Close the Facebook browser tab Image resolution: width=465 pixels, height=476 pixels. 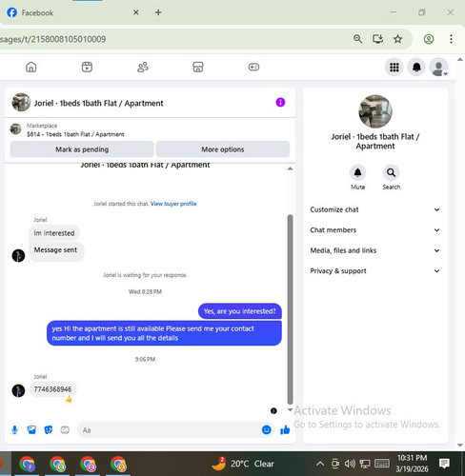tap(136, 12)
